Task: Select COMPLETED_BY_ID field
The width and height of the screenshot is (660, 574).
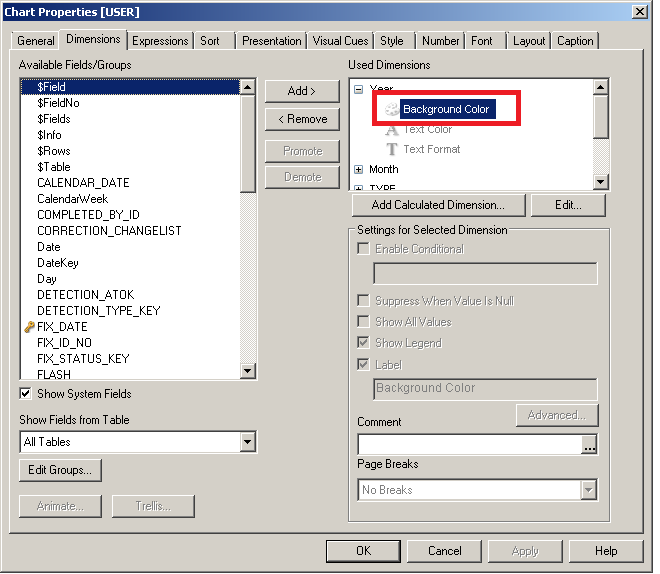Action: (130, 215)
